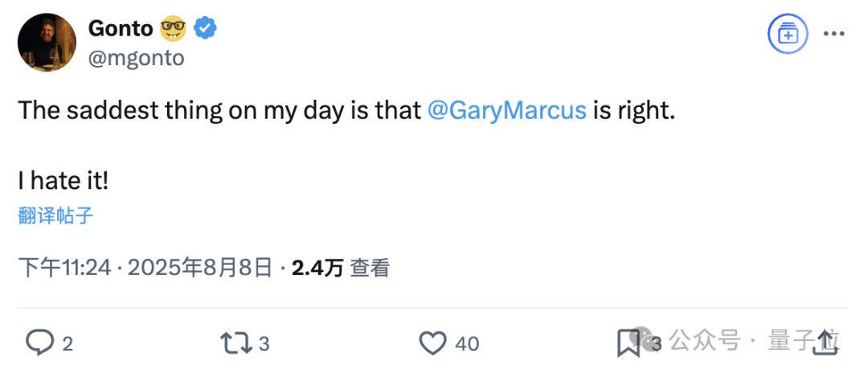Click the reply count number 2
The height and width of the screenshot is (374, 868).
[68, 344]
